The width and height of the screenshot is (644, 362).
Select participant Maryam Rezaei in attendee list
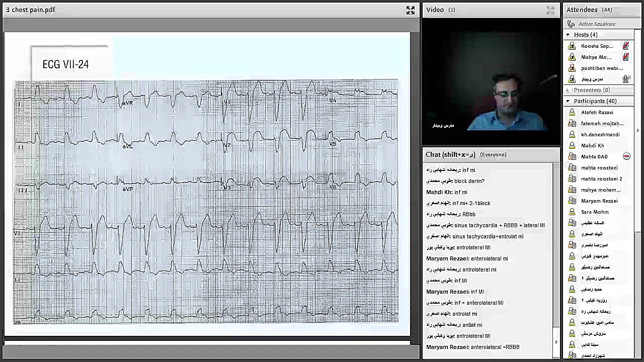[x=599, y=201]
